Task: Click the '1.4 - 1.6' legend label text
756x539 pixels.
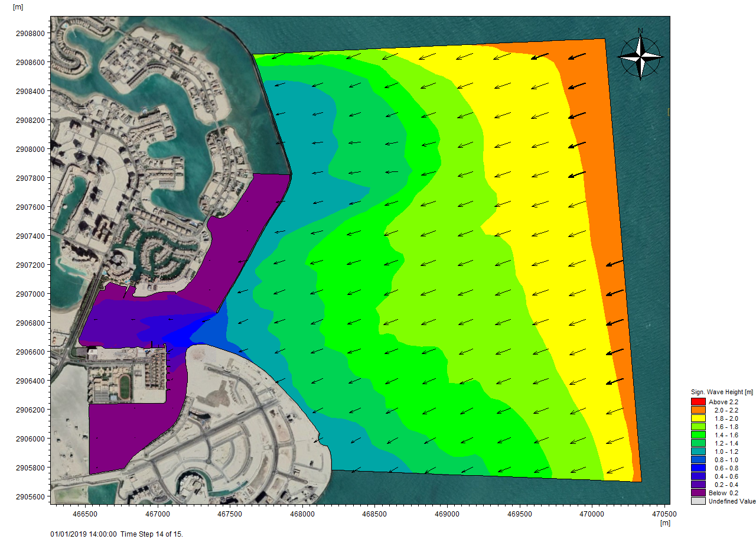Action: [x=726, y=435]
